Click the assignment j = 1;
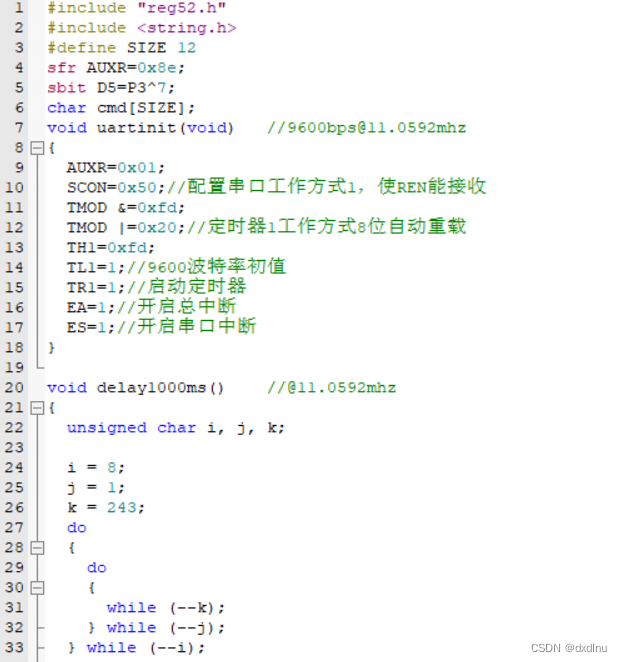The height and width of the screenshot is (662, 622). (96, 488)
